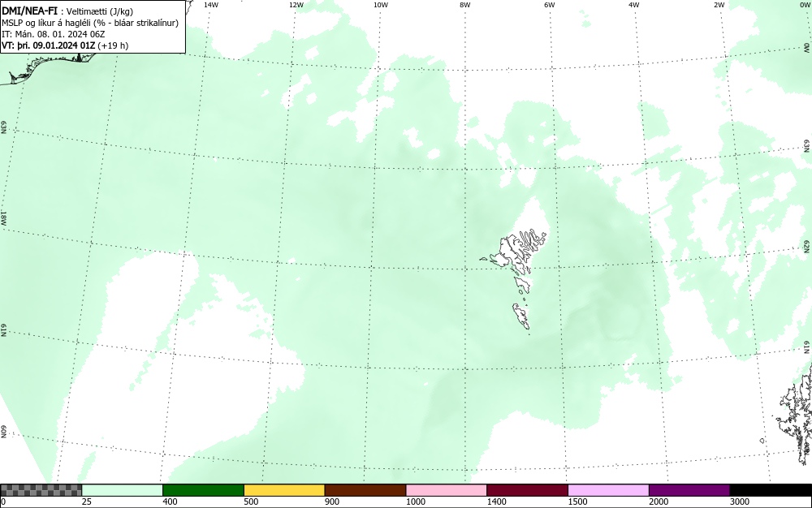Image resolution: width=812 pixels, height=508 pixels.
Task: Click the black above-3000 legend swatch
Action: (x=771, y=490)
